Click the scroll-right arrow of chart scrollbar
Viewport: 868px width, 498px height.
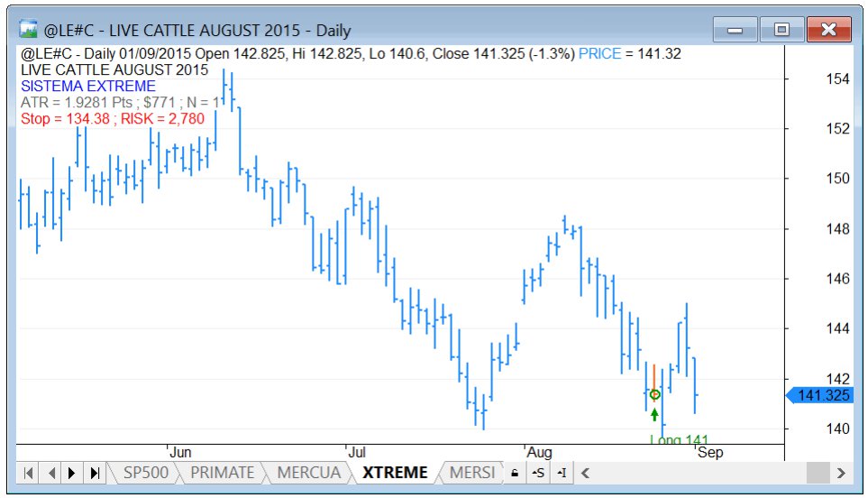pos(841,473)
